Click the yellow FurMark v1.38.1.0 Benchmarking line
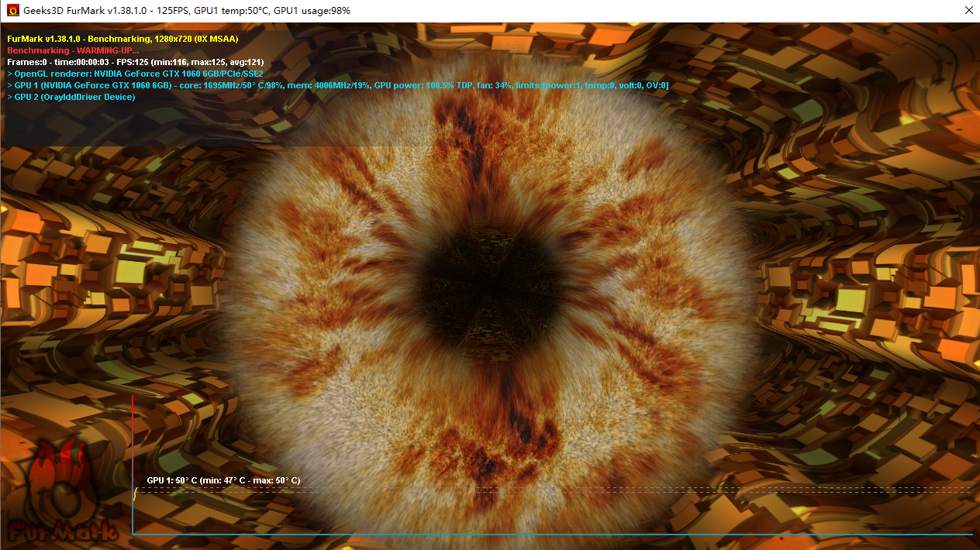 pos(122,38)
